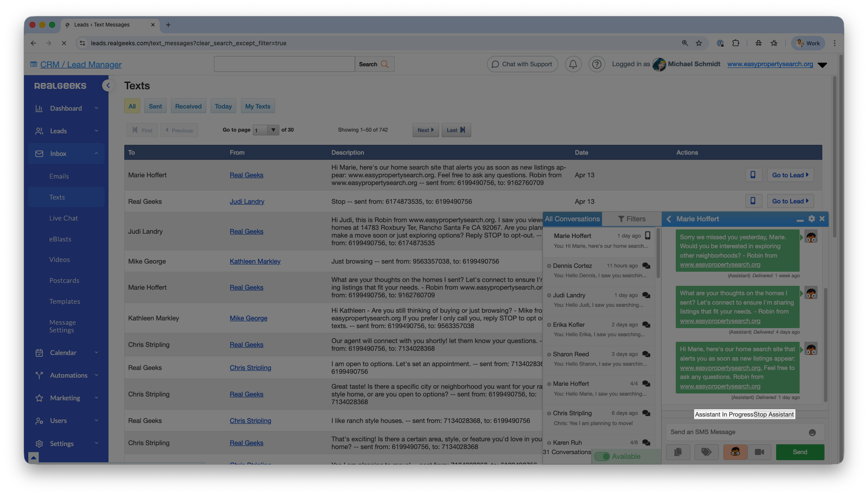Click the assistant avatar button in chat toolbar
This screenshot has width=868, height=496.
click(x=735, y=452)
